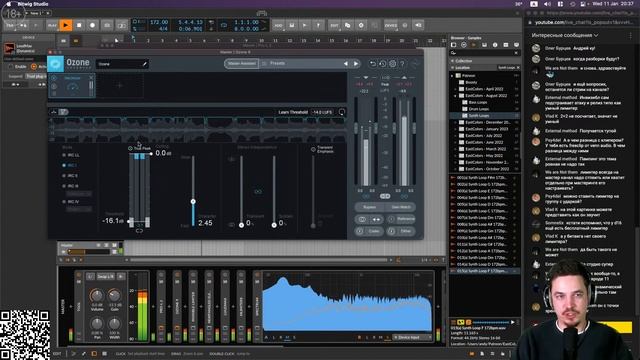Click the Threshold value -16.1 dB
This screenshot has height=360, width=640.
click(x=113, y=221)
